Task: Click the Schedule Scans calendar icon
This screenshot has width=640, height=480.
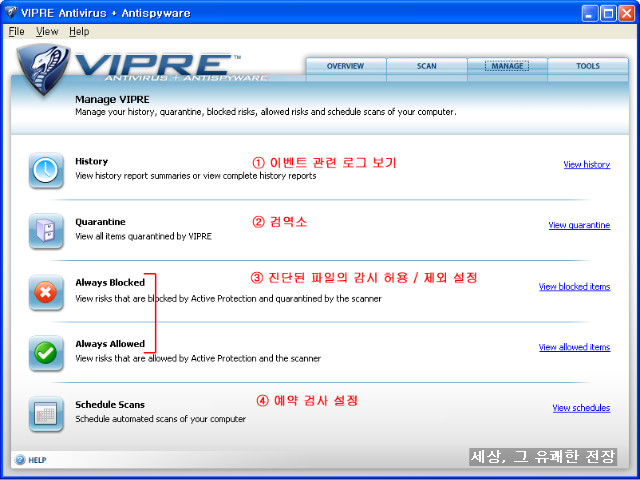Action: pos(46,414)
